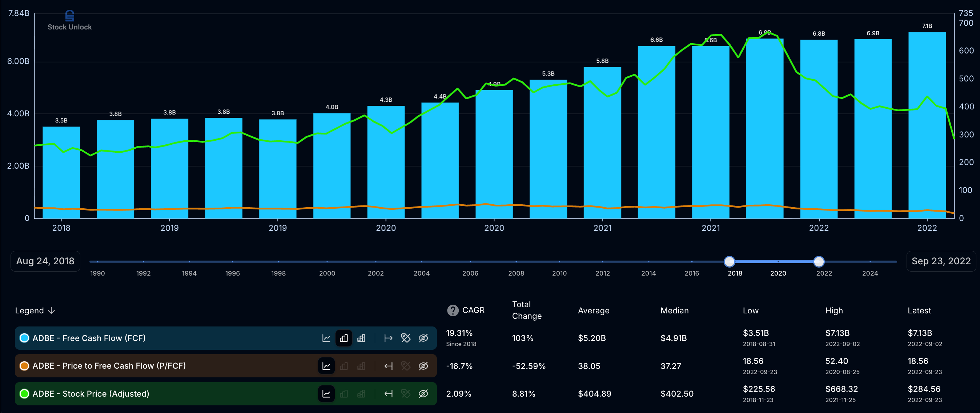Click axis arrow icon in Stock Price row

(388, 394)
